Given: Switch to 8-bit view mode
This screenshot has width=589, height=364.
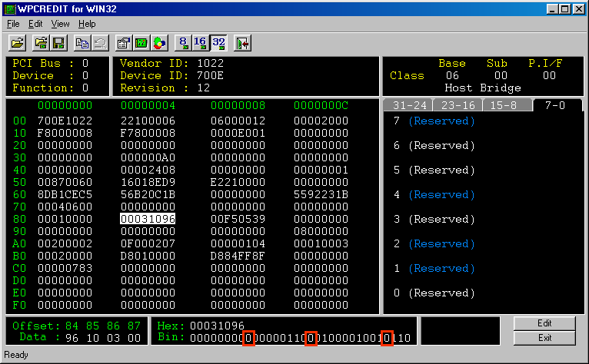Looking at the screenshot, I should pos(183,43).
